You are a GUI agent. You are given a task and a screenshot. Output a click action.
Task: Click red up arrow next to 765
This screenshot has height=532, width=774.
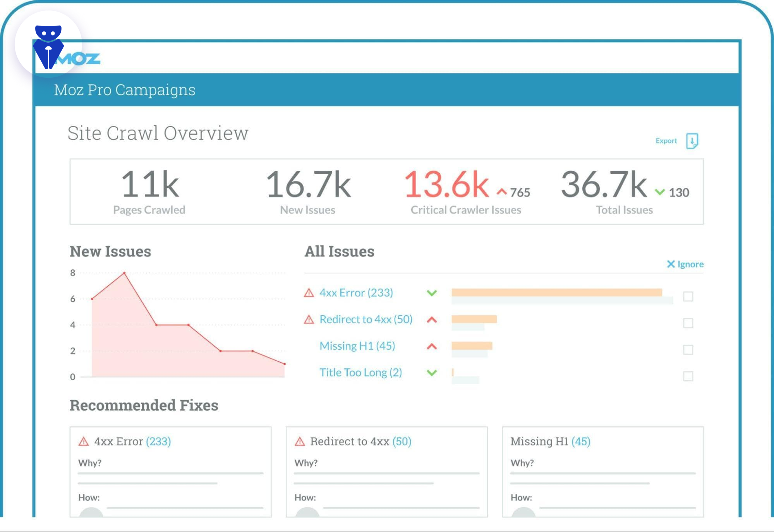click(502, 192)
